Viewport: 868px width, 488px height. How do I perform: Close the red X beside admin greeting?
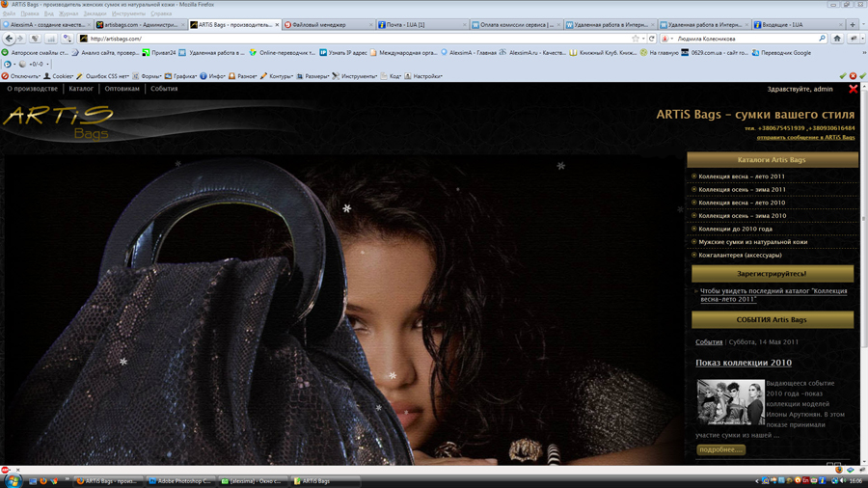854,89
